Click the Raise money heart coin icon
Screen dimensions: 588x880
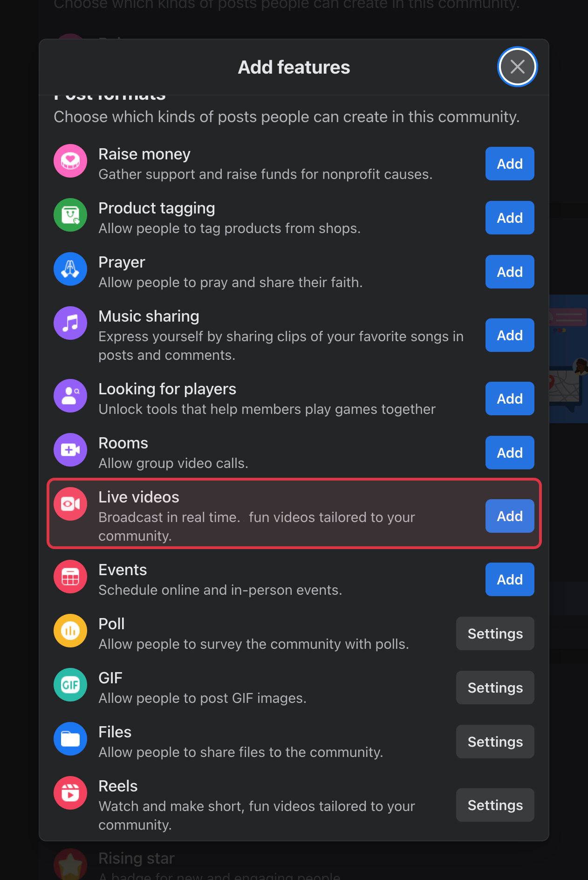[x=70, y=161]
